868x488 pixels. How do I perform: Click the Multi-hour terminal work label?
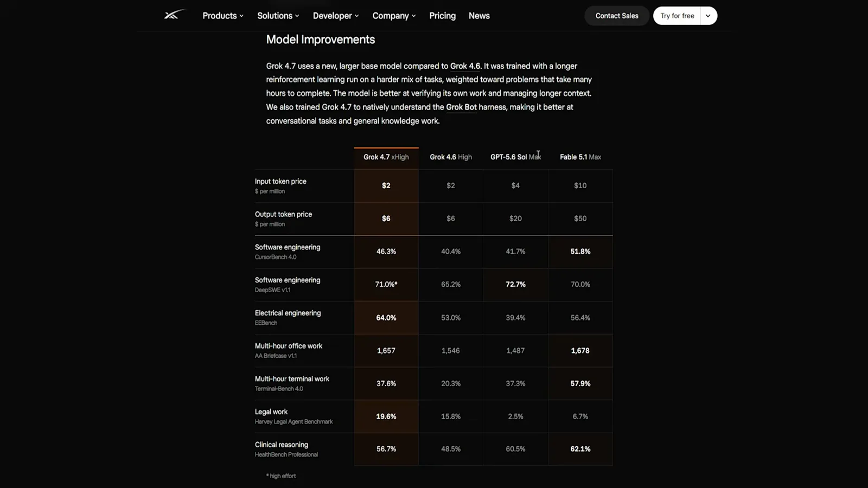pos(292,379)
